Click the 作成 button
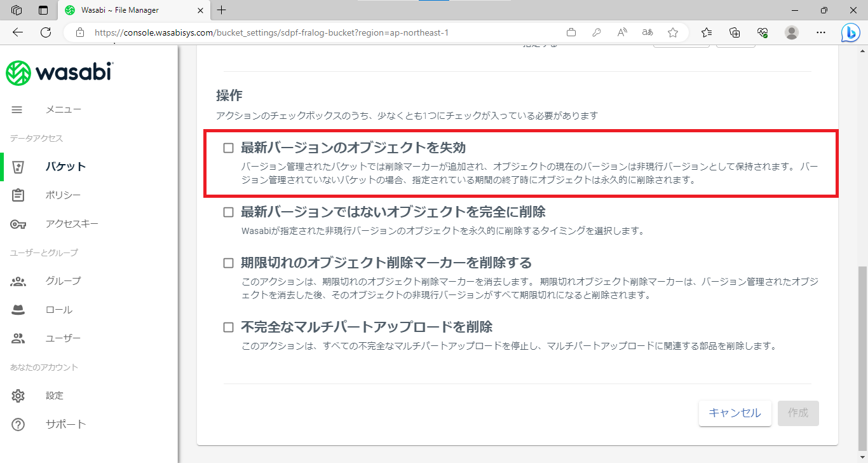Image resolution: width=868 pixels, height=463 pixels. (798, 413)
